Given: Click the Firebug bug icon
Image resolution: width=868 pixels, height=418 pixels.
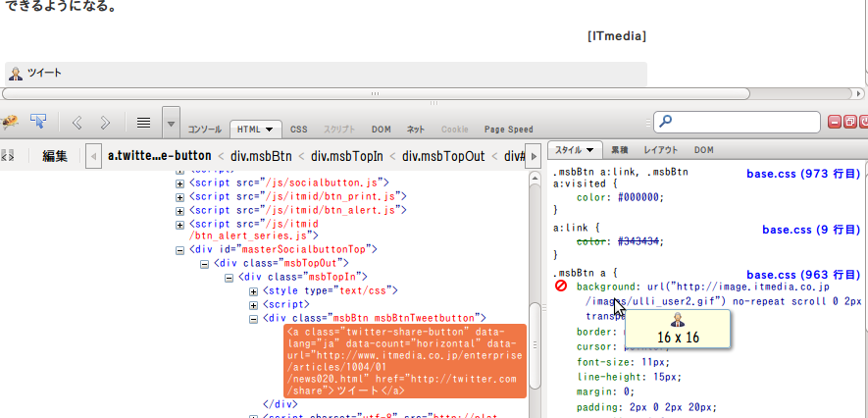Looking at the screenshot, I should point(9,122).
